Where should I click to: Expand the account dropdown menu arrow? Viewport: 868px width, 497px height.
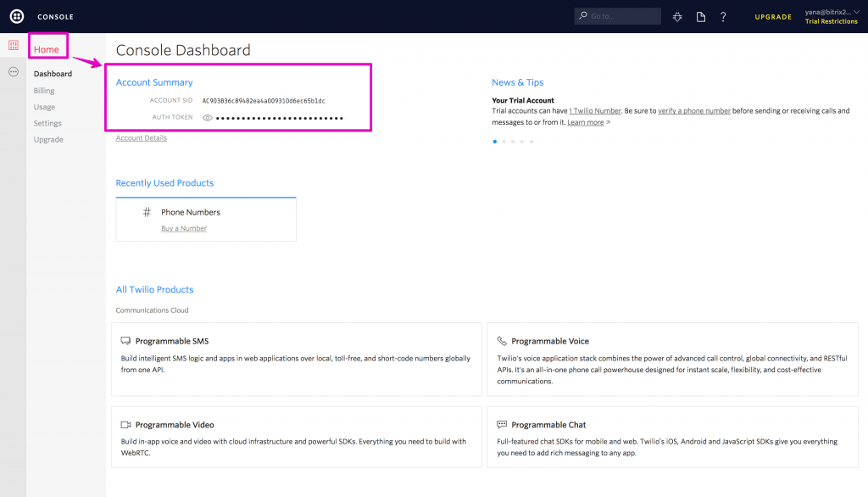[856, 12]
